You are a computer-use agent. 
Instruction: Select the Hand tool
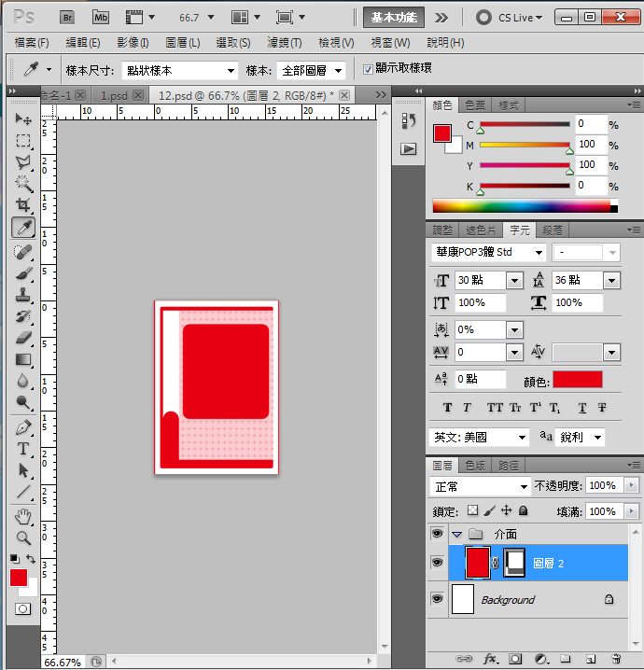click(23, 516)
